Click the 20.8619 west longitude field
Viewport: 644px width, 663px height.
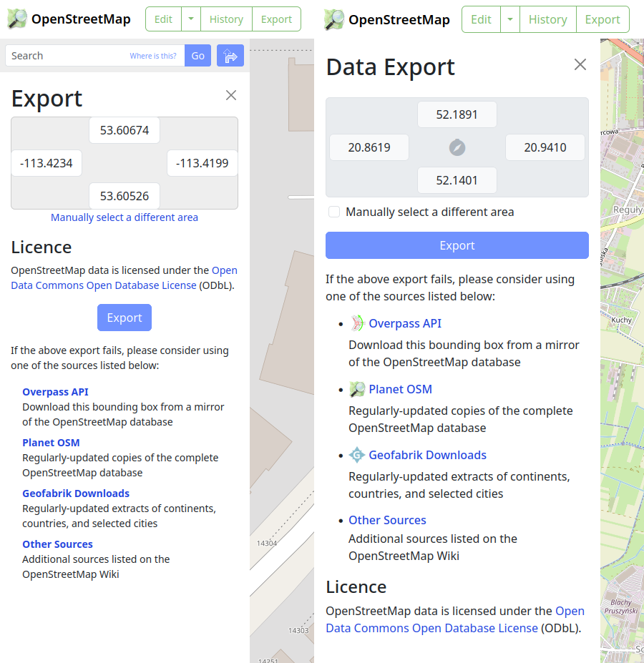pyautogui.click(x=369, y=147)
